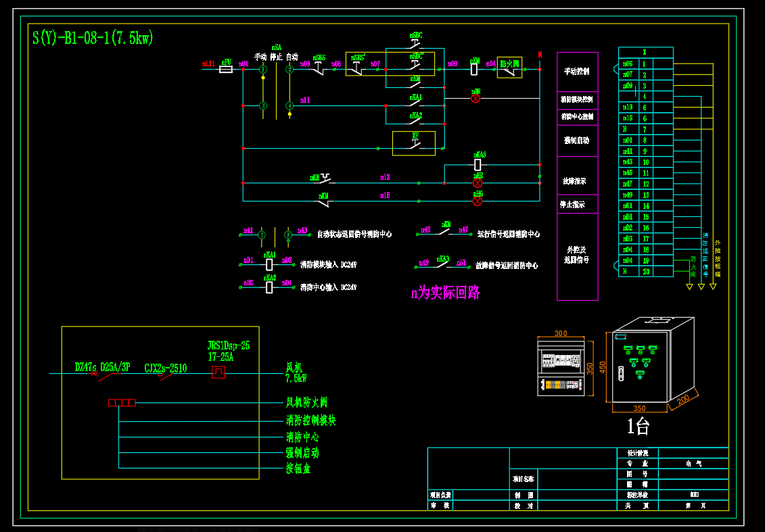
Task: Select the 手动控制 label cell
Action: [577, 72]
